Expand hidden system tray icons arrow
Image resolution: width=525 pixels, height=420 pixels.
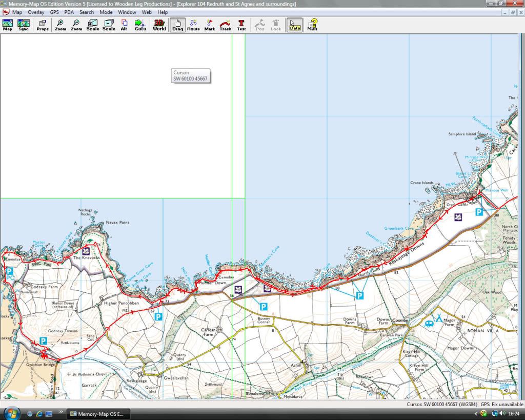pos(476,414)
